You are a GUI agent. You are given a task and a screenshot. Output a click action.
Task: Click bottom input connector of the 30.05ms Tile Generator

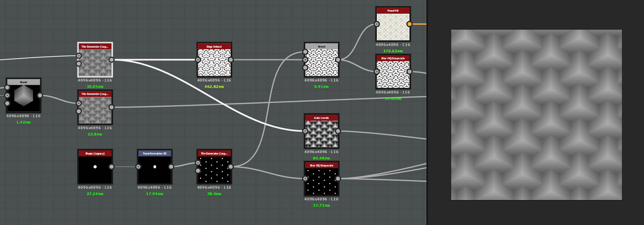pos(79,63)
